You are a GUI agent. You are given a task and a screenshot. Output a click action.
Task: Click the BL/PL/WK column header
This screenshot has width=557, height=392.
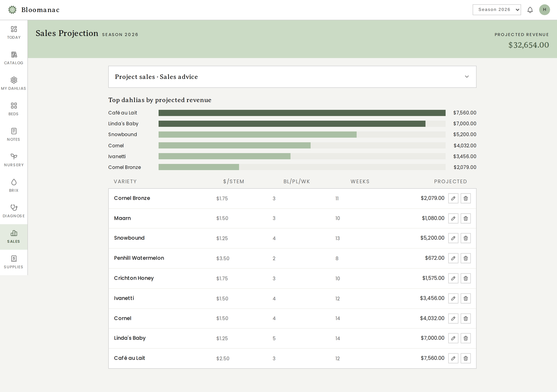[296, 181]
